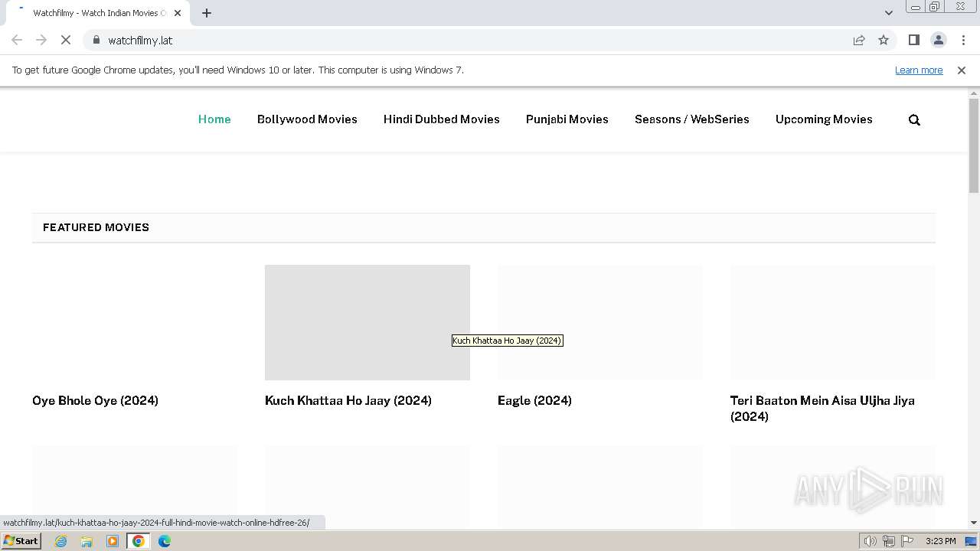Viewport: 980px width, 551px height.
Task: Open Hindi Dubbed Movies section
Action: click(442, 119)
